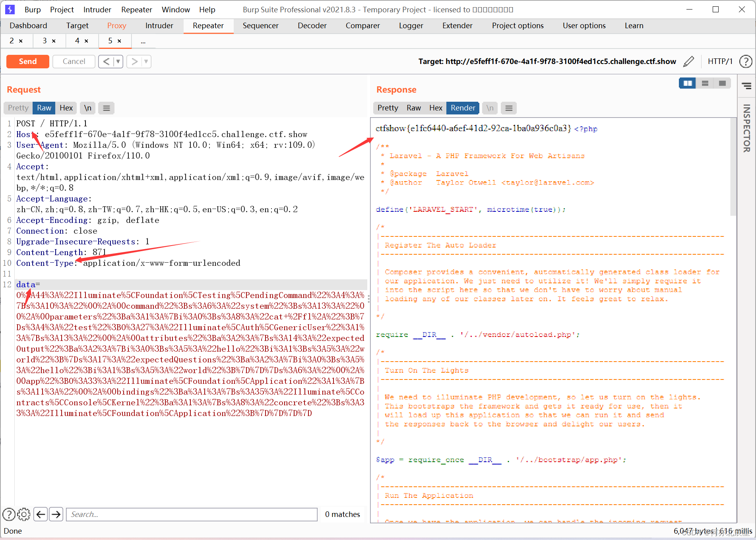Open search help question mark icon
756x540 pixels.
pyautogui.click(x=9, y=514)
